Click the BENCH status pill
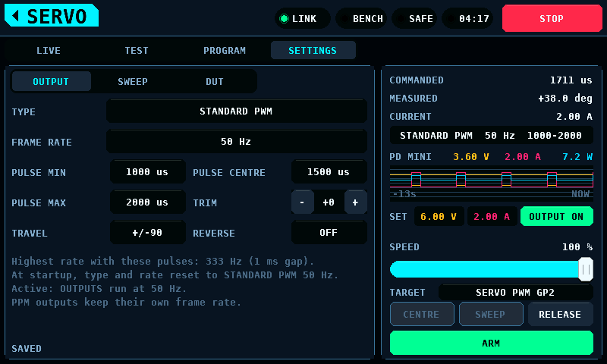 click(361, 18)
